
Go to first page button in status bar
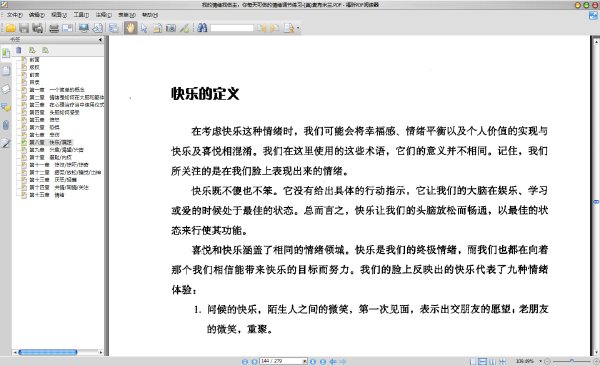click(245, 361)
